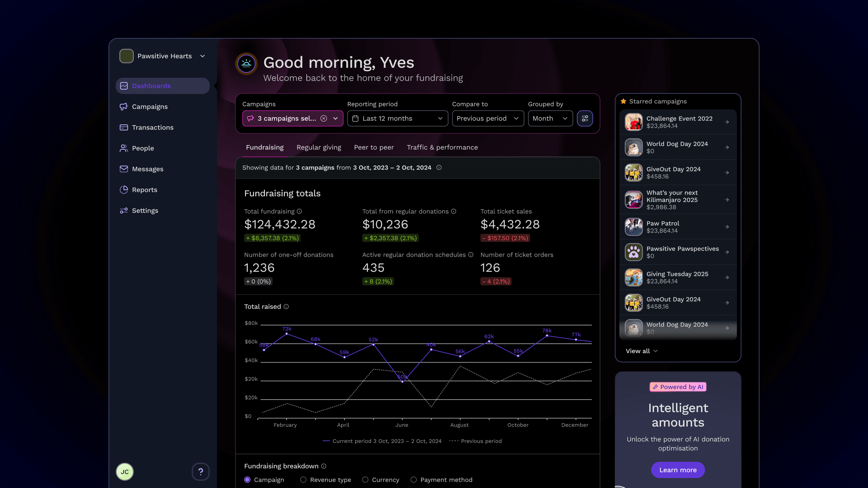The width and height of the screenshot is (868, 488).
Task: Switch to the Regular giving tab
Action: [319, 147]
